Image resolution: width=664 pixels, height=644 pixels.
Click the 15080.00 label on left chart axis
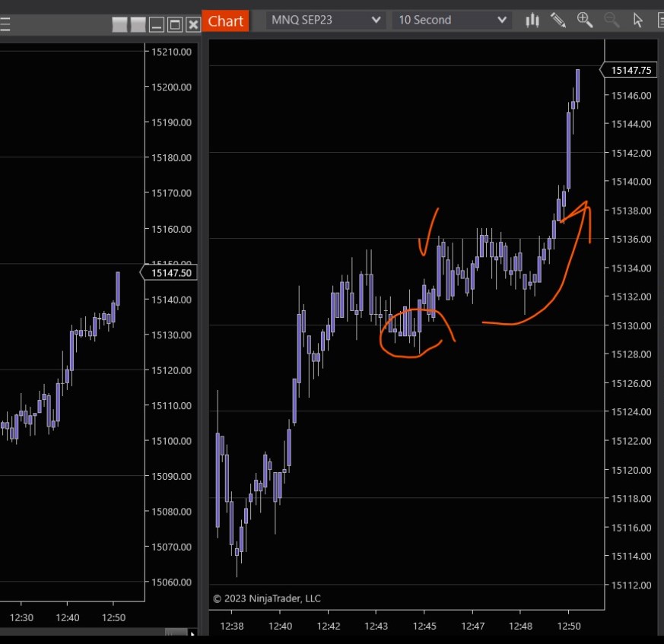click(x=171, y=512)
